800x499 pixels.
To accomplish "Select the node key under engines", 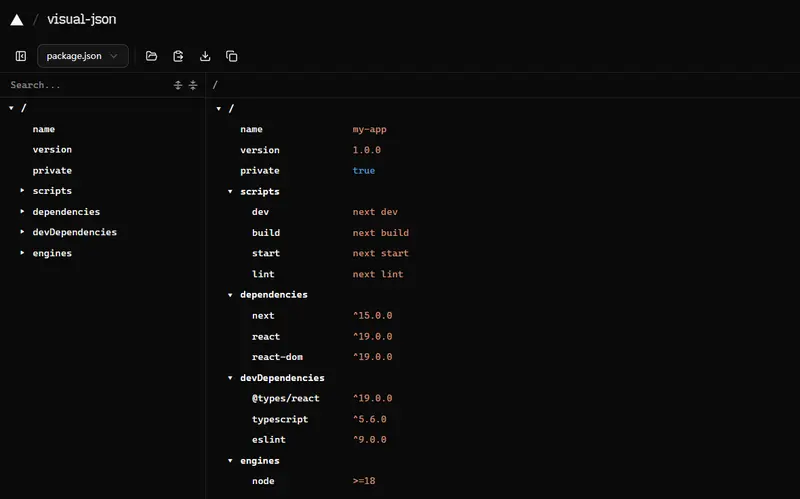I will pyautogui.click(x=263, y=481).
